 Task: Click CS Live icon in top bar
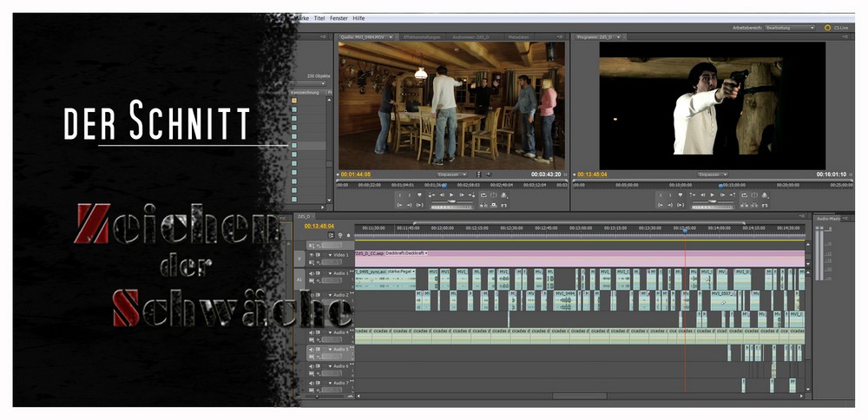point(827,28)
